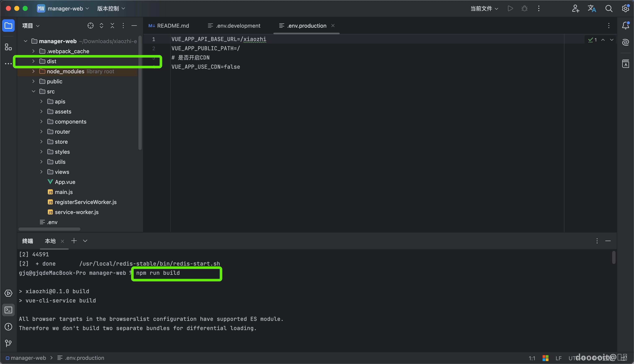Screen dimensions: 634x364
Task: Open the Git tool window icon
Action: 8,343
